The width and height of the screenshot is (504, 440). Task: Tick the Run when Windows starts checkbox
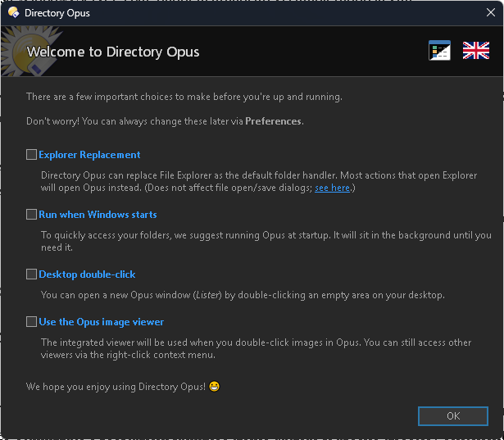[x=31, y=215]
